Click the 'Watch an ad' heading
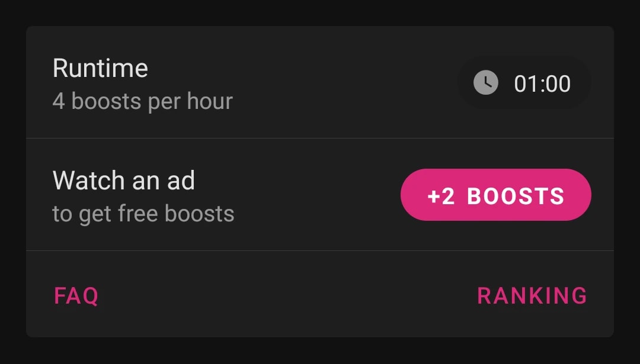This screenshot has width=640, height=364. 124,180
